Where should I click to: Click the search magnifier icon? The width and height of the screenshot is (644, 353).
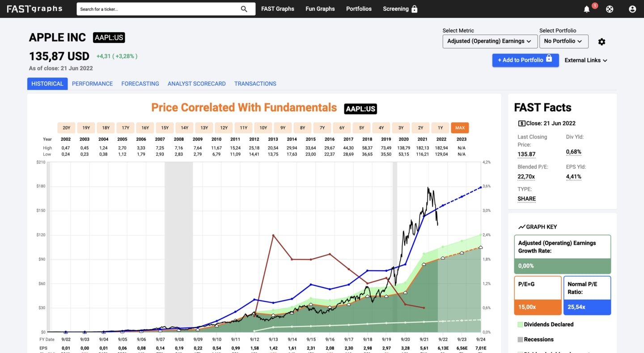click(x=244, y=9)
